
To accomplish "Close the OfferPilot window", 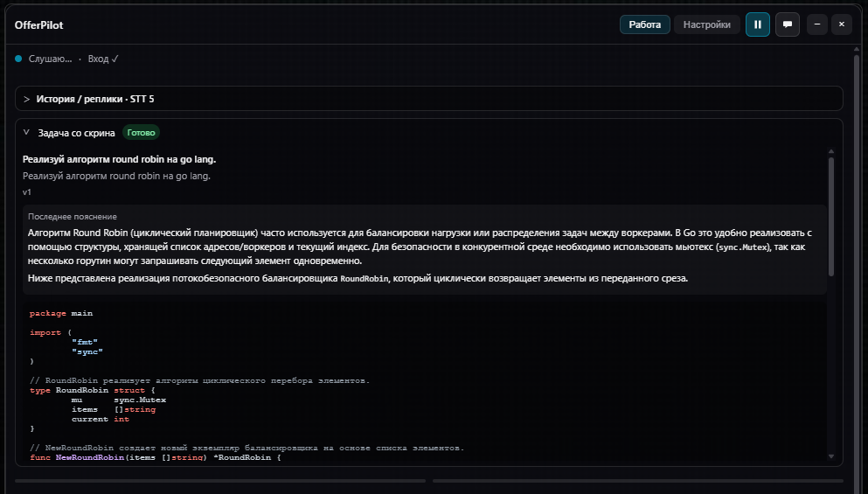I will (x=842, y=24).
